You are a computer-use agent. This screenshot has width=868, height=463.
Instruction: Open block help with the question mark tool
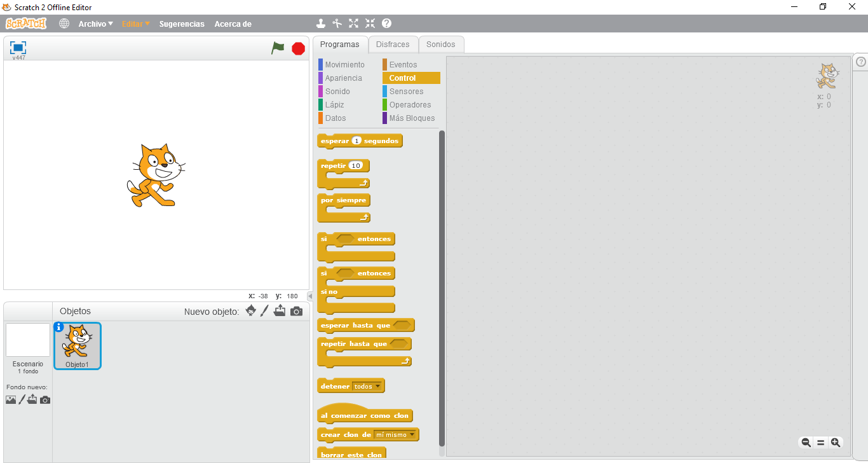[386, 24]
